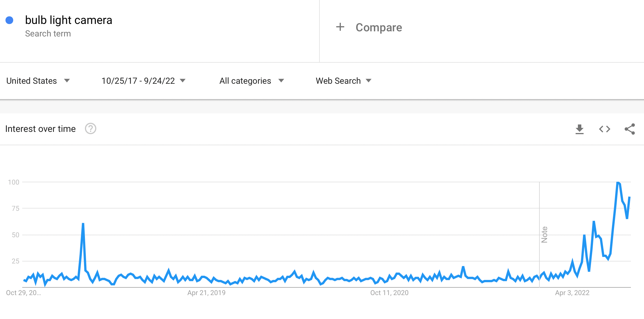This screenshot has height=319, width=644.
Task: Download the interest over time data
Action: [579, 129]
